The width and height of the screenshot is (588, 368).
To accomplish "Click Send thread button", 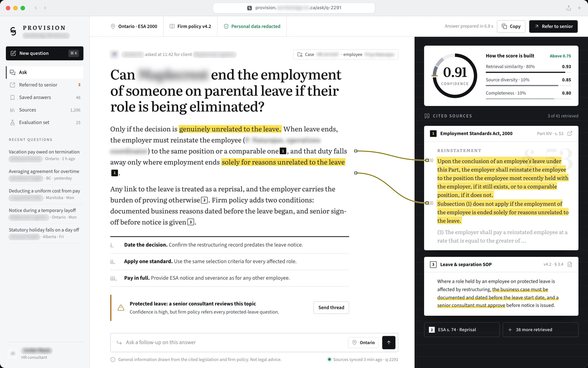I will (331, 307).
